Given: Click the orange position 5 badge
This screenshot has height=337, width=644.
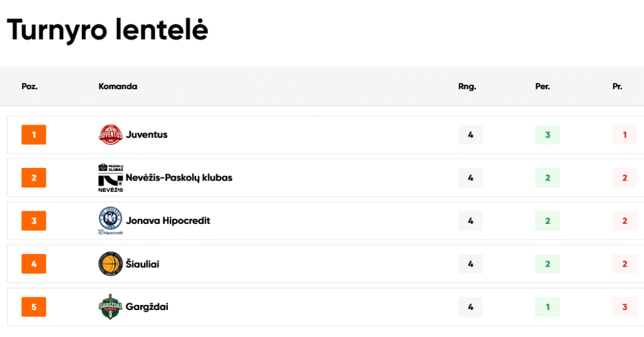Looking at the screenshot, I should click(x=34, y=307).
